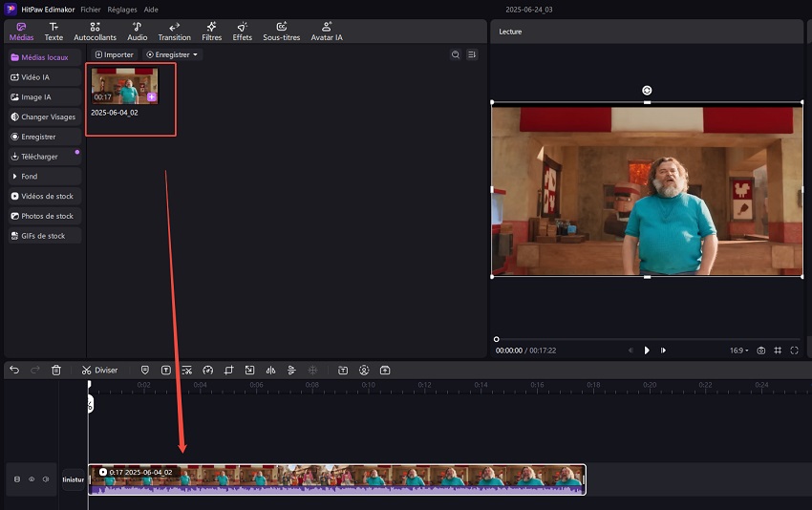The width and height of the screenshot is (812, 510).
Task: Click the boxed T icon next to the marker icon
Action: coord(165,371)
